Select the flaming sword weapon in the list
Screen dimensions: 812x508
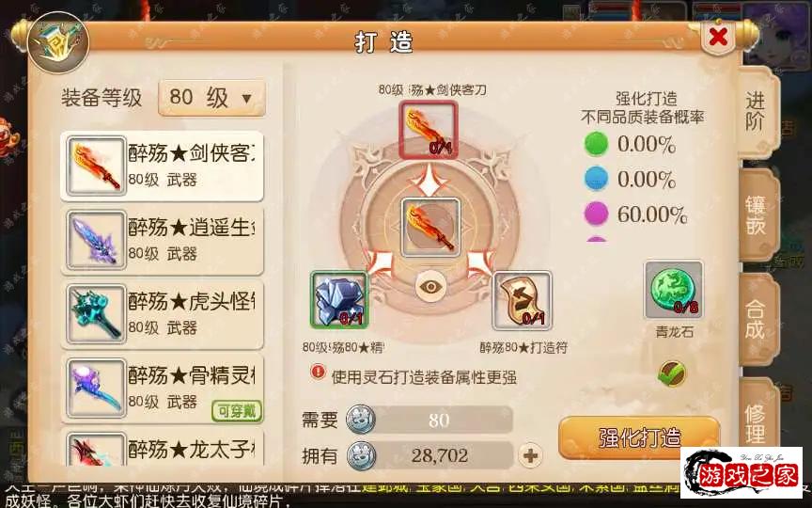(x=162, y=166)
